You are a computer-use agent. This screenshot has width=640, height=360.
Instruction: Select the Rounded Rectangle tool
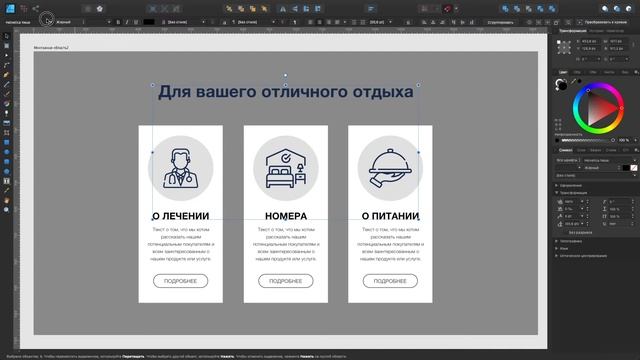click(6, 162)
